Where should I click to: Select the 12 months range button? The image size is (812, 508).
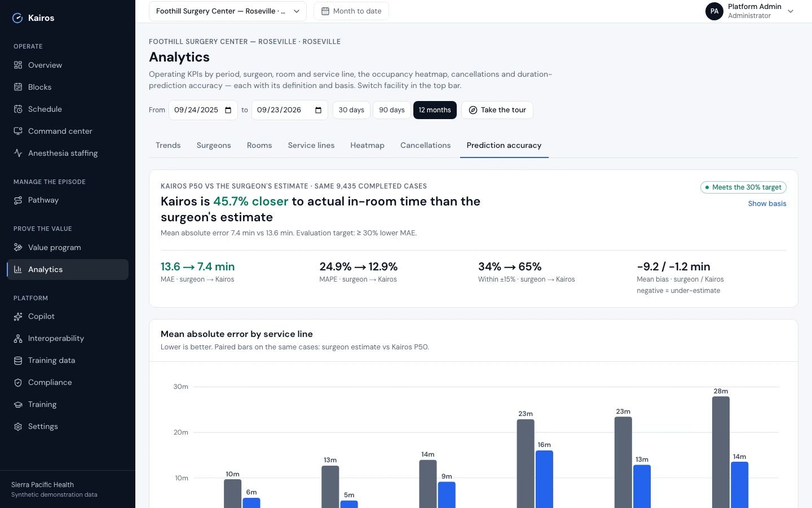point(435,110)
